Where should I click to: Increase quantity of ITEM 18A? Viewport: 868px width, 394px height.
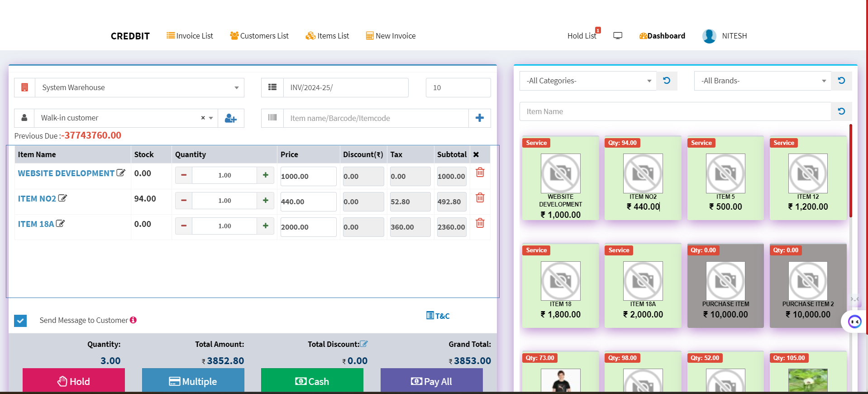point(266,226)
